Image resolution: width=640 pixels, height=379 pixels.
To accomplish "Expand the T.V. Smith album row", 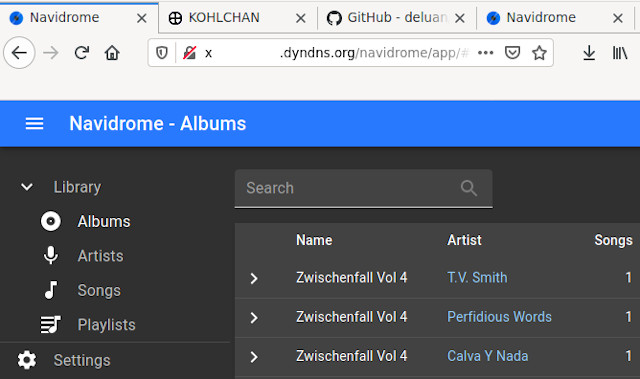I will (x=254, y=278).
